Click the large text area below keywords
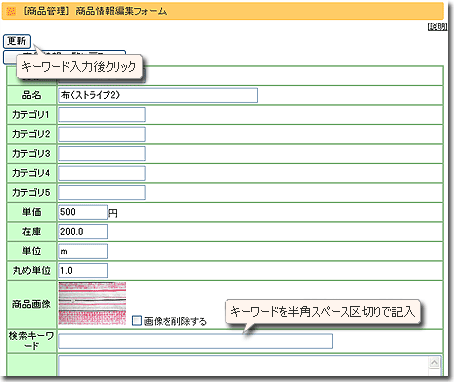 click(250, 366)
